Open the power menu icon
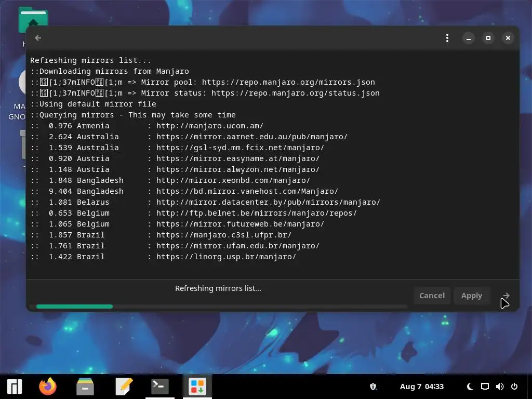The width and height of the screenshot is (532, 399). click(x=514, y=387)
